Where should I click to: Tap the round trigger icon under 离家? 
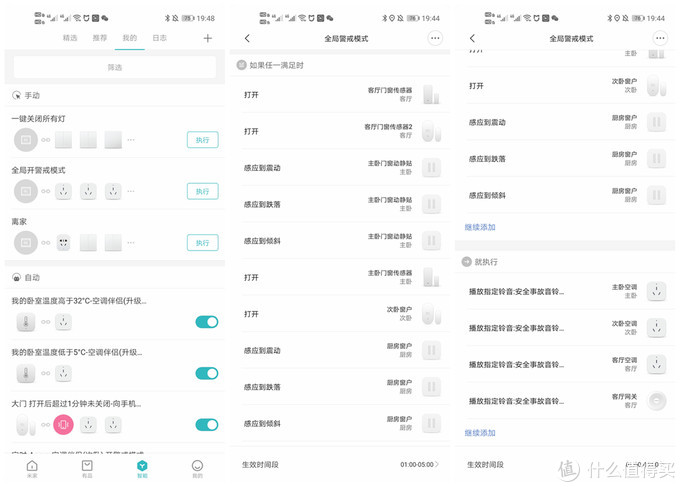26,243
